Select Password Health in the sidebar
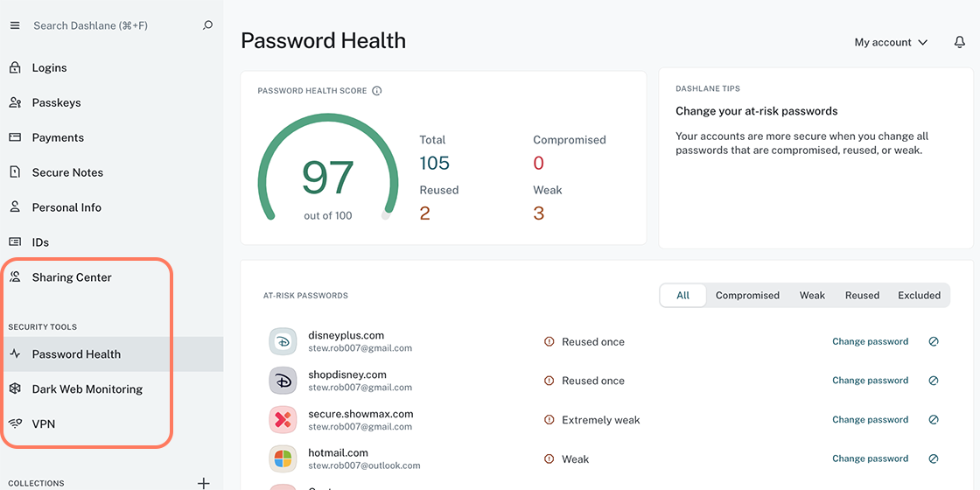The width and height of the screenshot is (980, 490). (x=111, y=354)
